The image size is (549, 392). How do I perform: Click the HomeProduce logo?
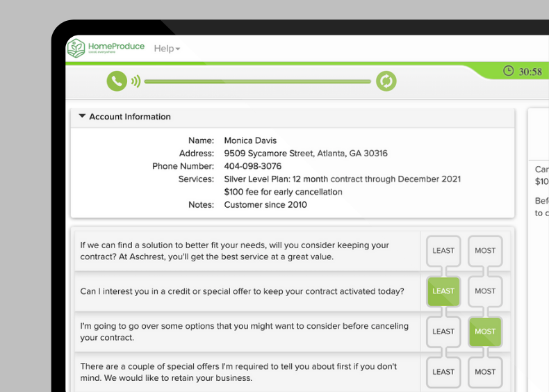106,49
